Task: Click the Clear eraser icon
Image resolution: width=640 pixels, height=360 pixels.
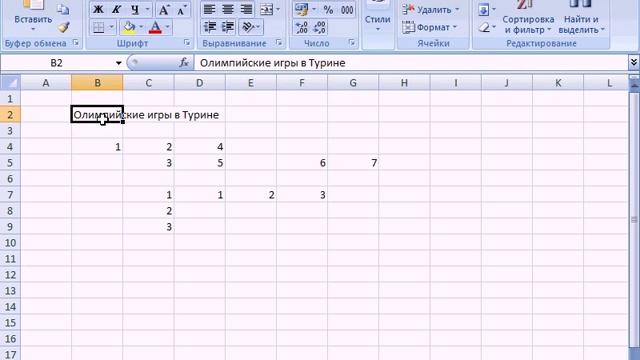Action: (x=484, y=27)
